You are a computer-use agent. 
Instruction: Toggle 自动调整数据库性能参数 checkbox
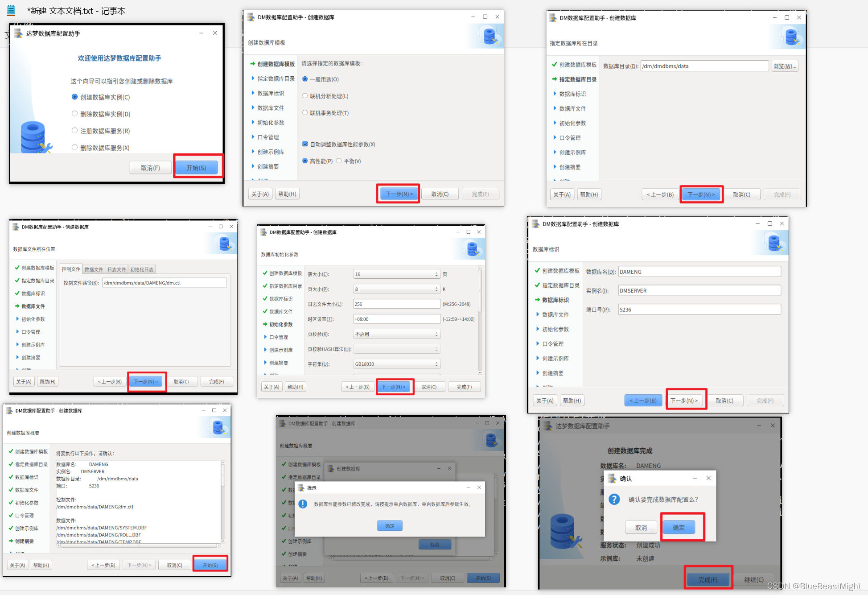click(305, 144)
